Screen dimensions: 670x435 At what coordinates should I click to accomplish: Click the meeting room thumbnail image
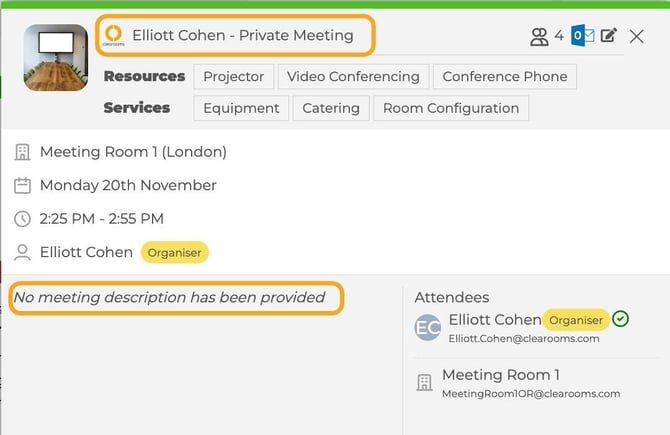(55, 57)
